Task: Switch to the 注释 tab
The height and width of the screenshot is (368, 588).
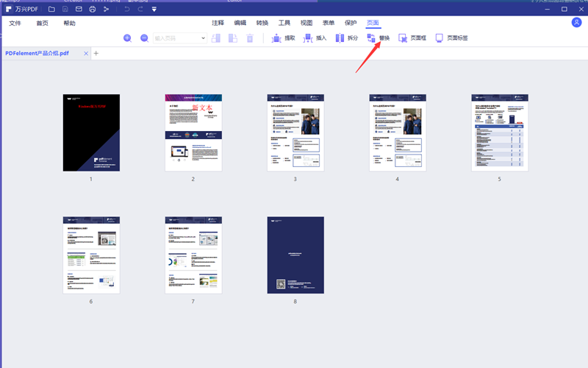Action: [218, 24]
